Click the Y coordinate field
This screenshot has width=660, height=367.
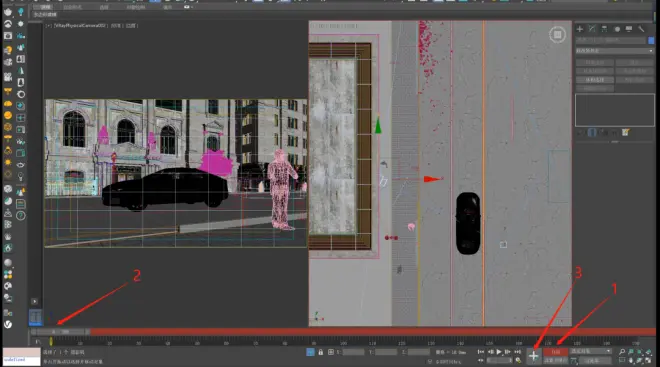(x=386, y=352)
